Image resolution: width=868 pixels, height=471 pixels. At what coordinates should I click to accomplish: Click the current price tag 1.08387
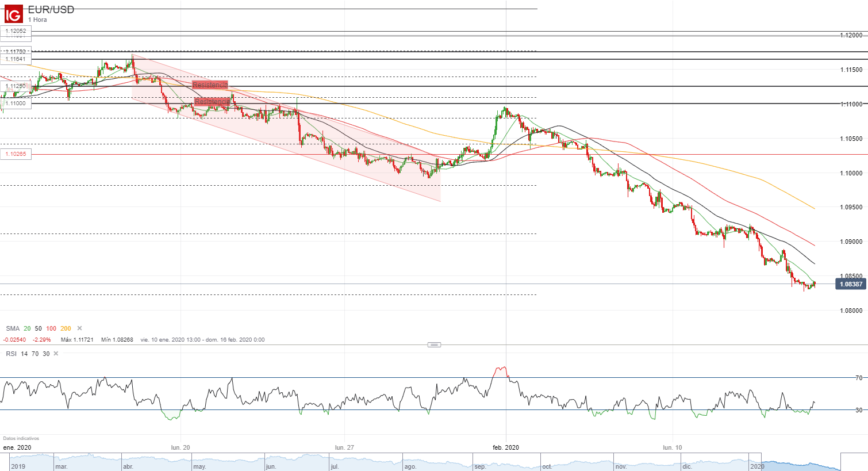point(851,284)
